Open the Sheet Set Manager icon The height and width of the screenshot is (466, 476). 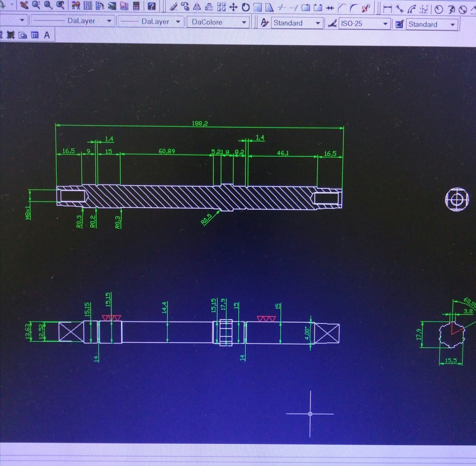(112, 6)
